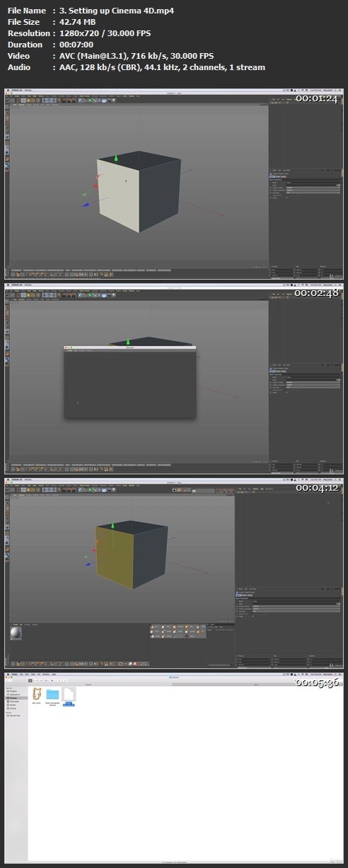Open the CINEMA 4D menu in top frame

click(17, 91)
